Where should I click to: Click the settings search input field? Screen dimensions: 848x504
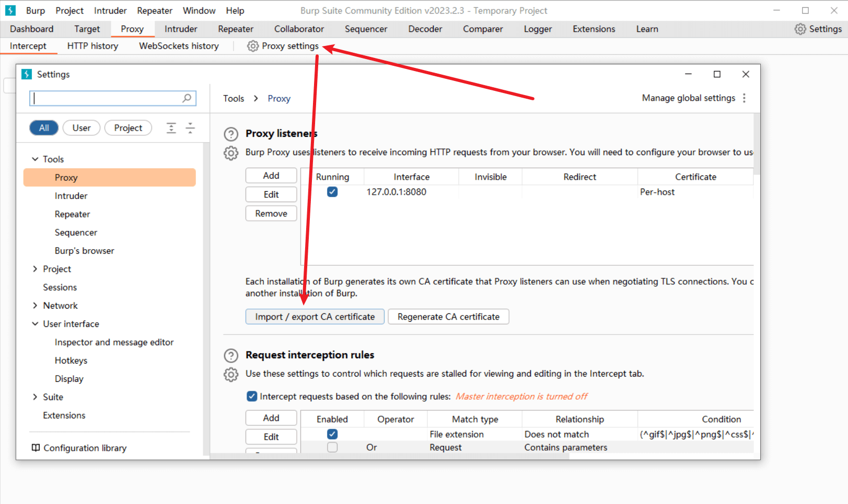pyautogui.click(x=107, y=98)
